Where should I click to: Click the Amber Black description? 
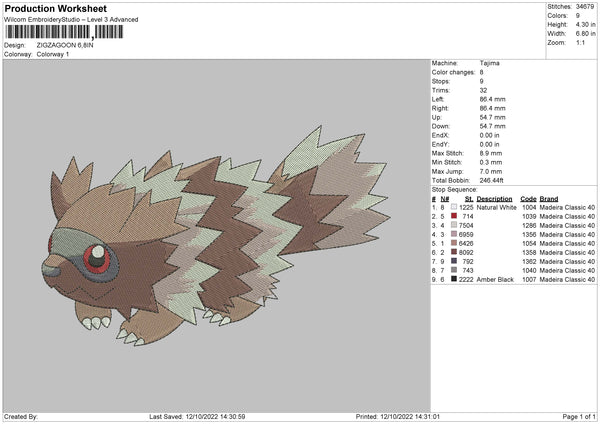[495, 279]
